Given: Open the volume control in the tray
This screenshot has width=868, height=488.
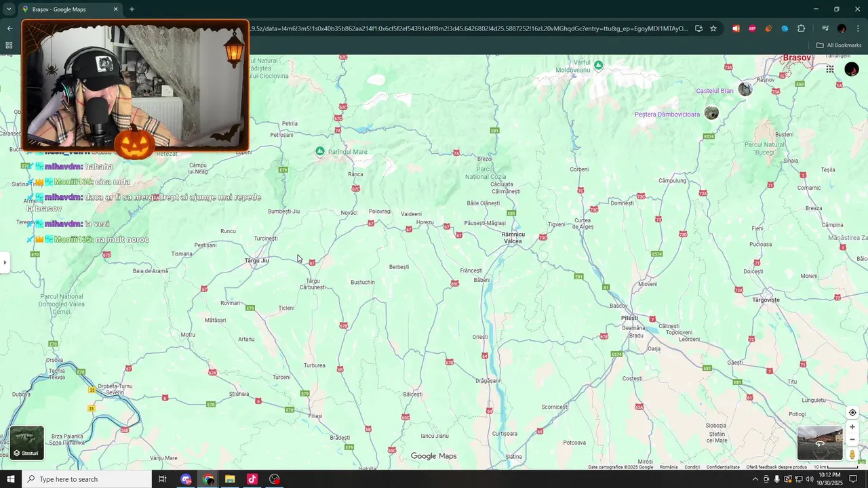Looking at the screenshot, I should click(809, 479).
